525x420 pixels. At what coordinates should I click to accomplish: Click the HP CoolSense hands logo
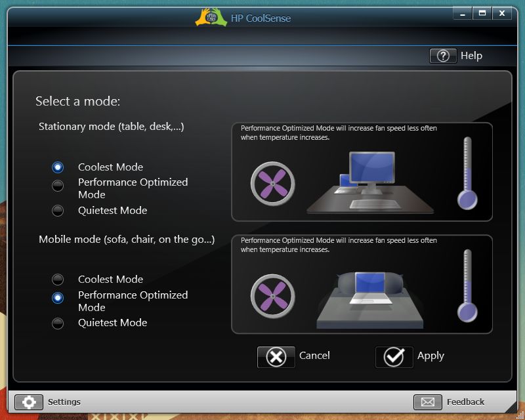coord(211,18)
